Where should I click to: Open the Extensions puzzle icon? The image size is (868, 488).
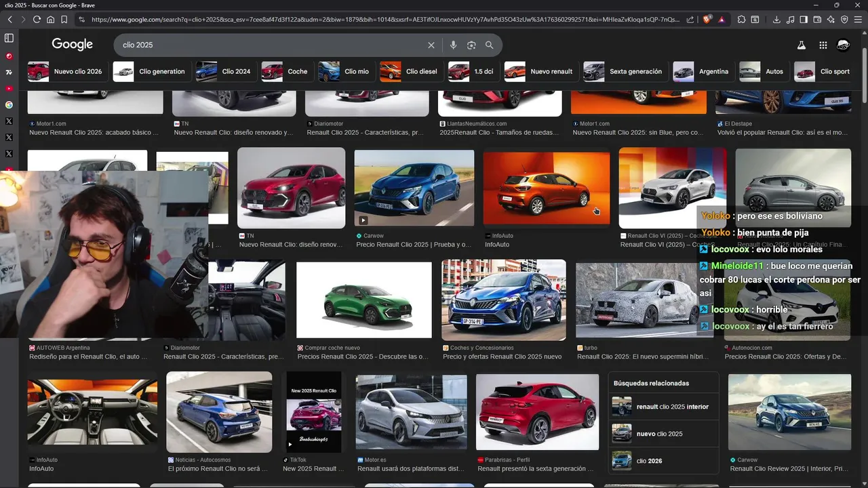[x=741, y=20]
